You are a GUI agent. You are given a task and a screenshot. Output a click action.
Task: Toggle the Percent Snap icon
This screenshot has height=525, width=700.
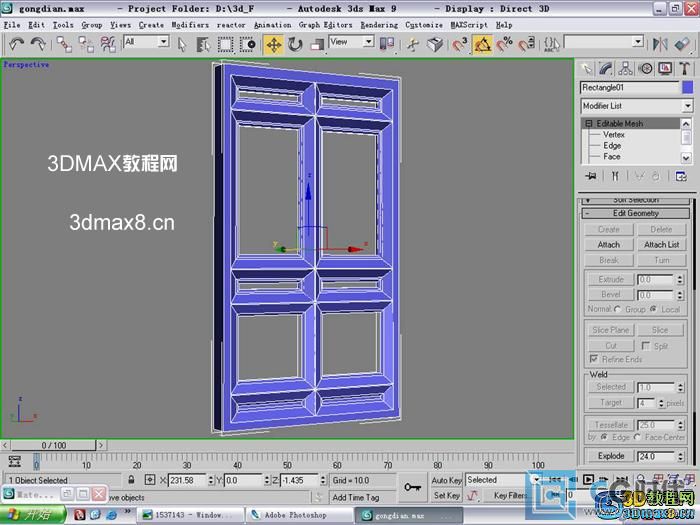tap(505, 44)
